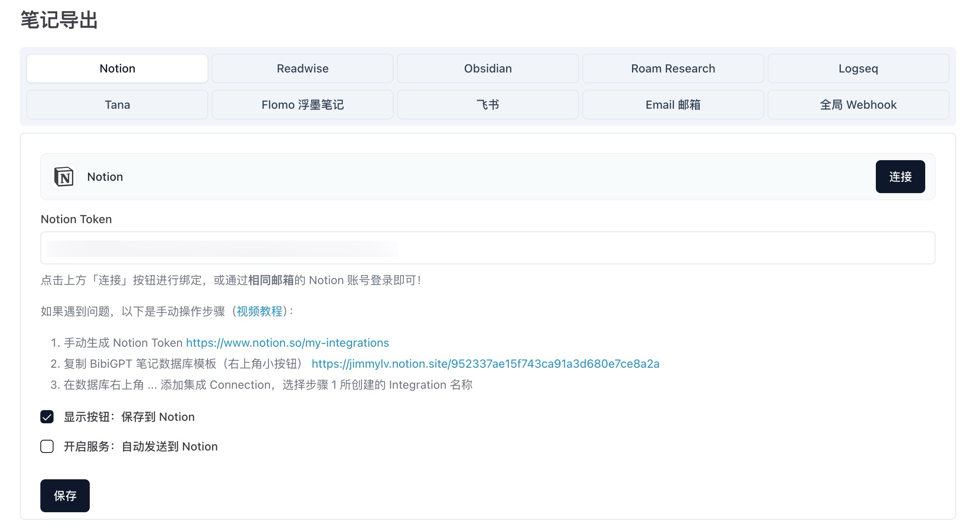Viewport: 980px width, 532px height.
Task: Open the Obsidian export tab
Action: coord(488,68)
